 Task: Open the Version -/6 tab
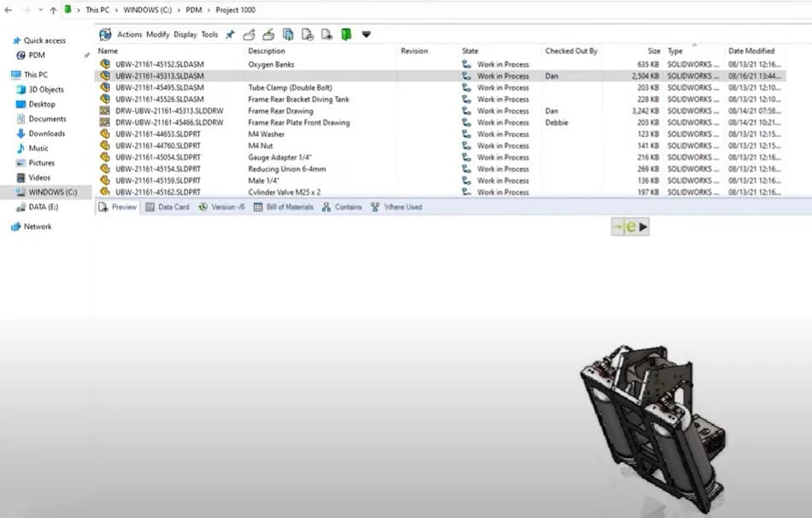pos(221,207)
